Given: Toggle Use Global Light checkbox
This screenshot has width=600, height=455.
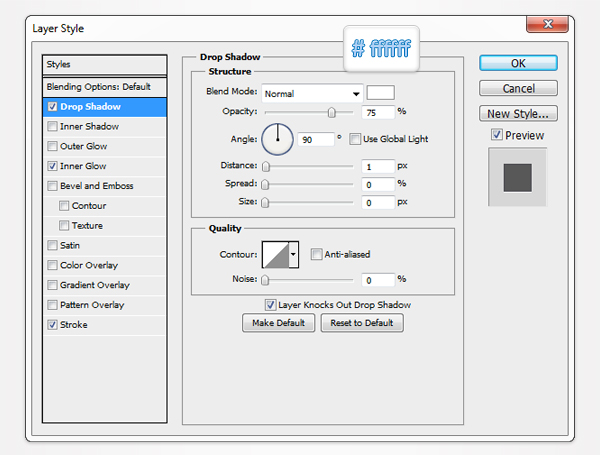Looking at the screenshot, I should point(355,139).
